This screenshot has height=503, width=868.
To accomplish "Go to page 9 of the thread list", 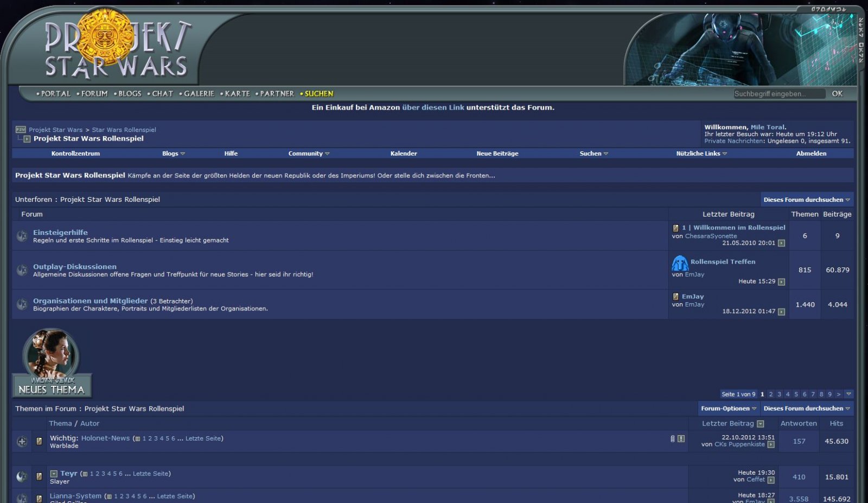I will (x=829, y=394).
